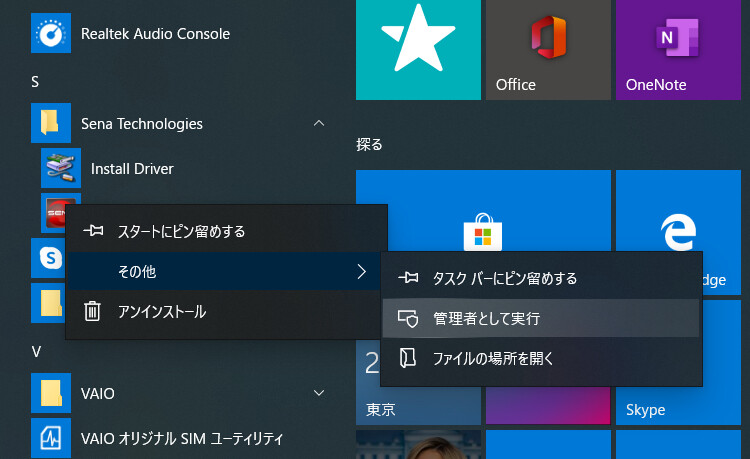Image resolution: width=750 pixels, height=459 pixels.
Task: Select アンインストール menu item
Action: [x=226, y=312]
